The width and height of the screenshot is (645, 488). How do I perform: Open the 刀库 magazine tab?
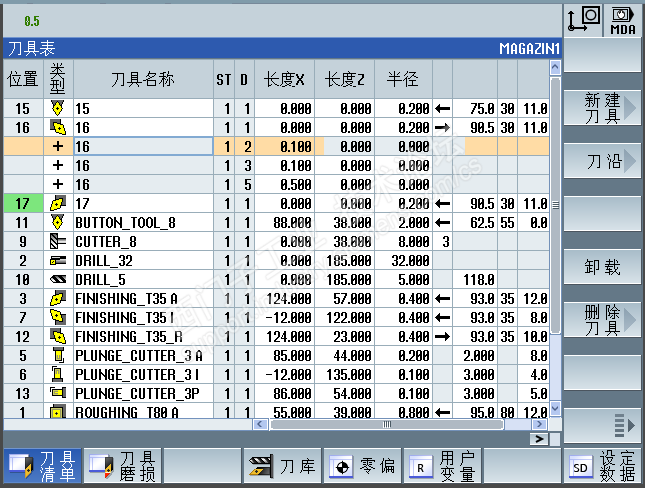pos(282,466)
